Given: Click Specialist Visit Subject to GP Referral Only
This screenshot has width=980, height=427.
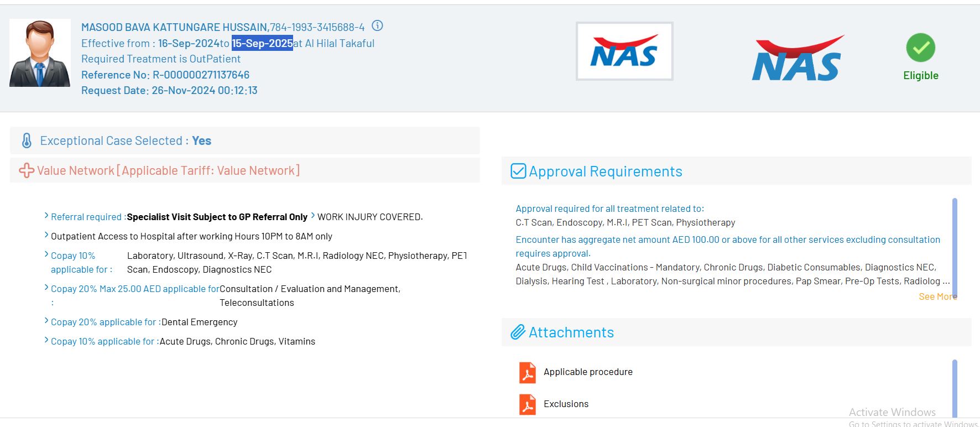Looking at the screenshot, I should click(217, 217).
